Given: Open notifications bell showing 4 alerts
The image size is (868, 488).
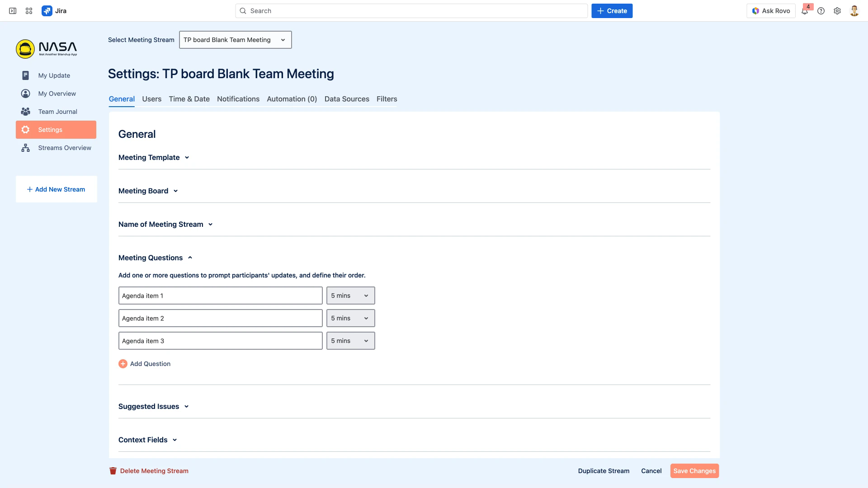Looking at the screenshot, I should tap(805, 11).
